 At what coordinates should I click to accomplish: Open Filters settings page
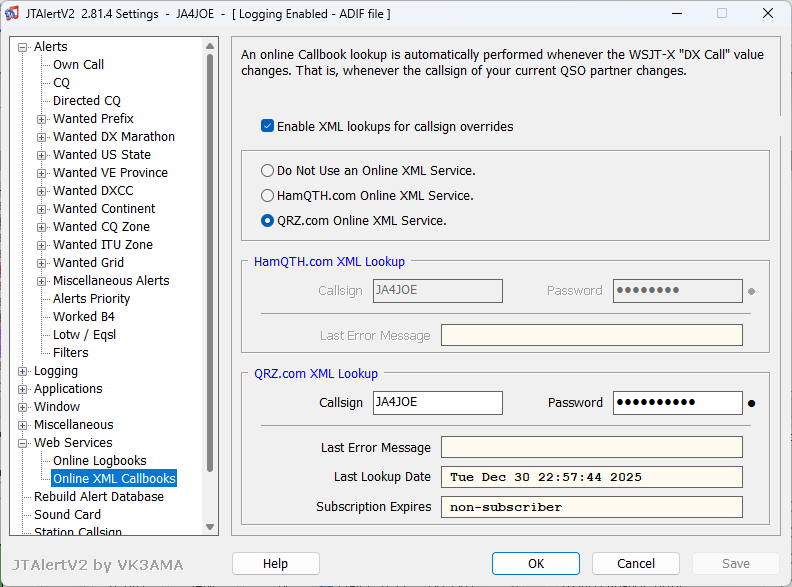[71, 353]
